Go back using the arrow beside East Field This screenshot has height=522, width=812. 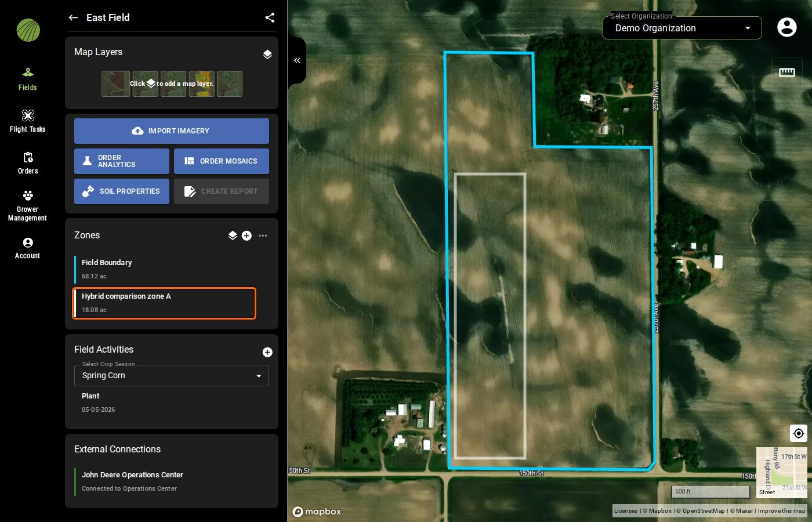click(73, 17)
